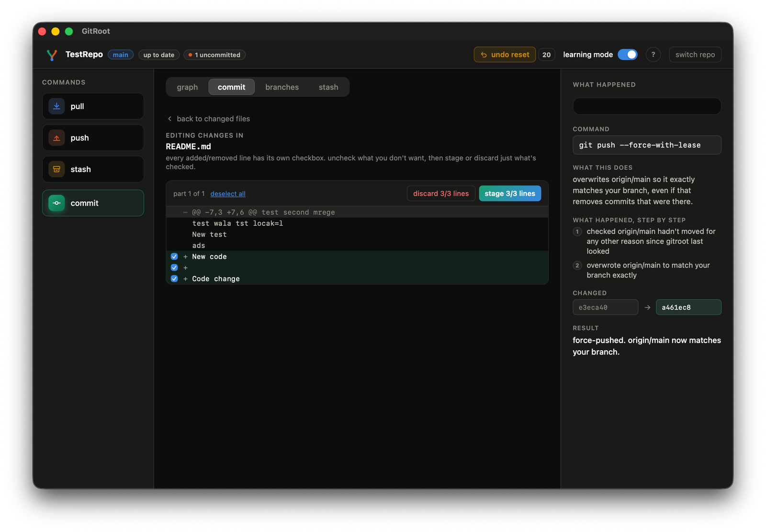Switch to the graph tab
Screen dimensions: 766x532
point(187,87)
